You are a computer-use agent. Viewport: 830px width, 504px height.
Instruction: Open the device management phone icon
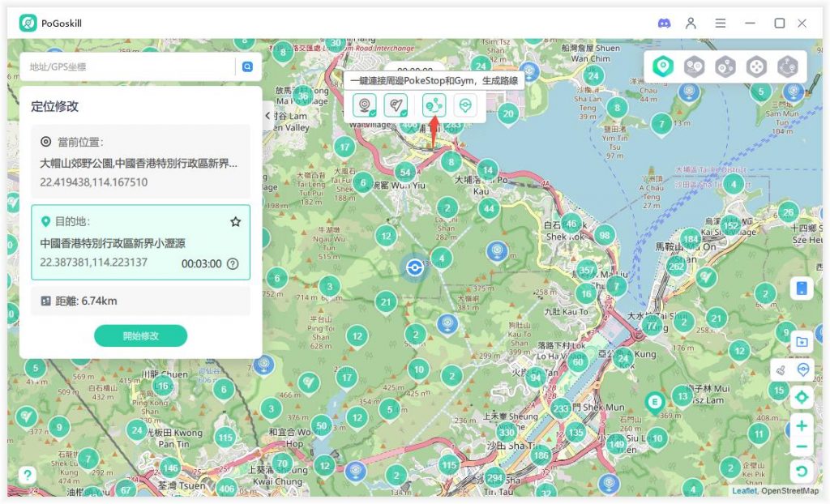point(801,288)
